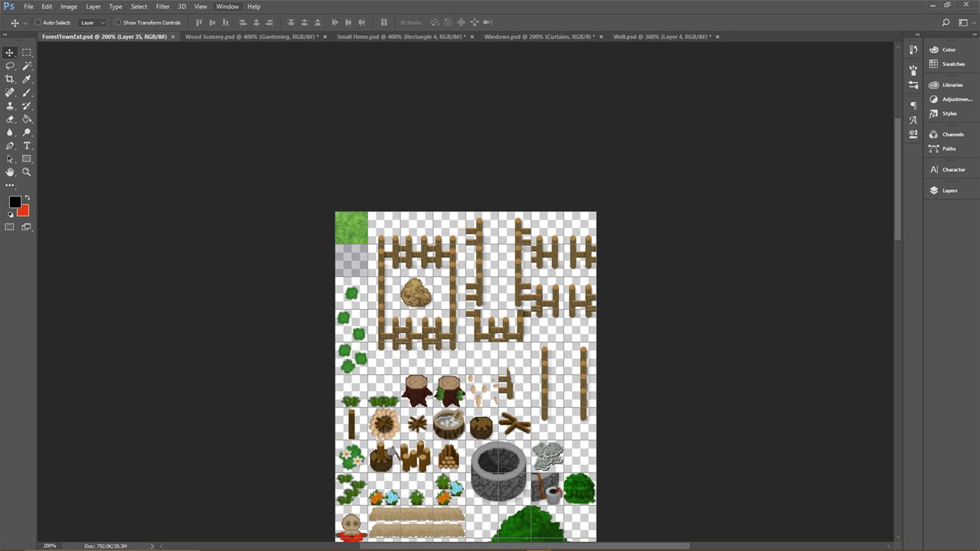
Task: Open the Search icon in options bar
Action: pyautogui.click(x=946, y=23)
